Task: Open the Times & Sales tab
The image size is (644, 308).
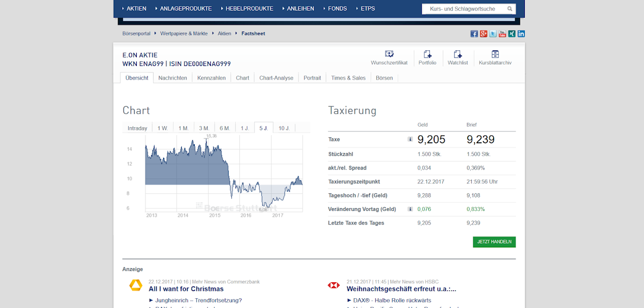Action: tap(348, 78)
